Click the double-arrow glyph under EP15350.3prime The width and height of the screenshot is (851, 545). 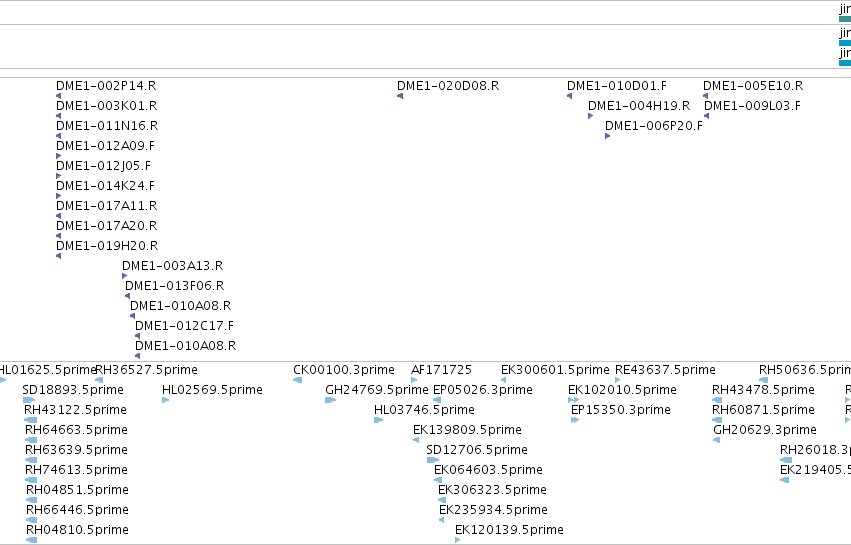coord(575,420)
